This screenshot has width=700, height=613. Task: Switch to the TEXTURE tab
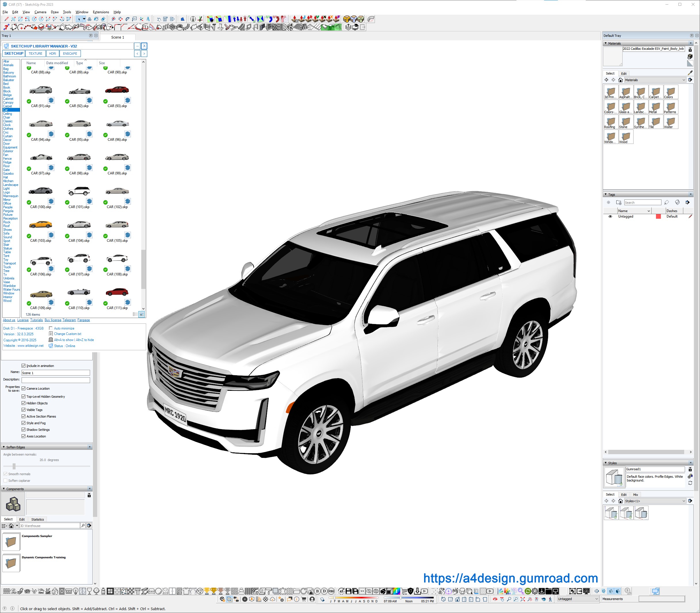pos(35,54)
